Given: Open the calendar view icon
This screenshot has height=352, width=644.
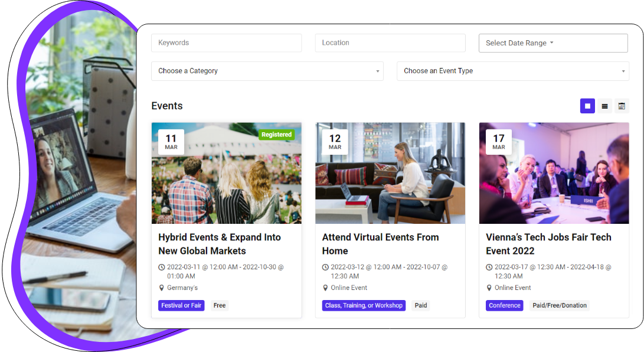Looking at the screenshot, I should point(622,106).
